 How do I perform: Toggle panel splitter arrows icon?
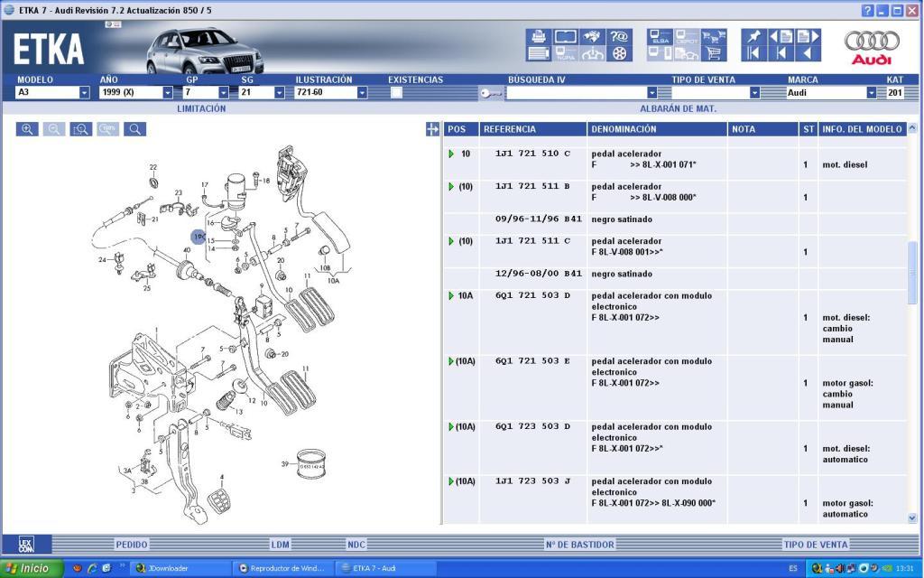pyautogui.click(x=432, y=129)
